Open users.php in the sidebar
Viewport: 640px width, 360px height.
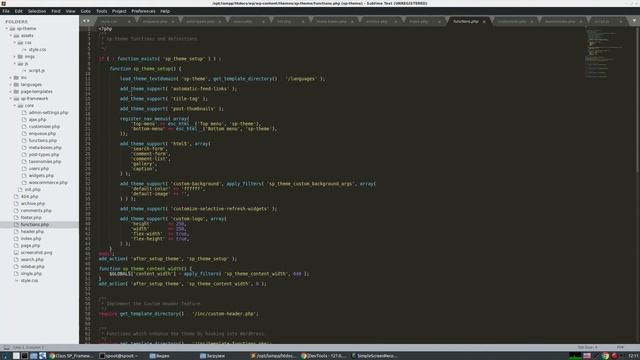click(x=39, y=168)
